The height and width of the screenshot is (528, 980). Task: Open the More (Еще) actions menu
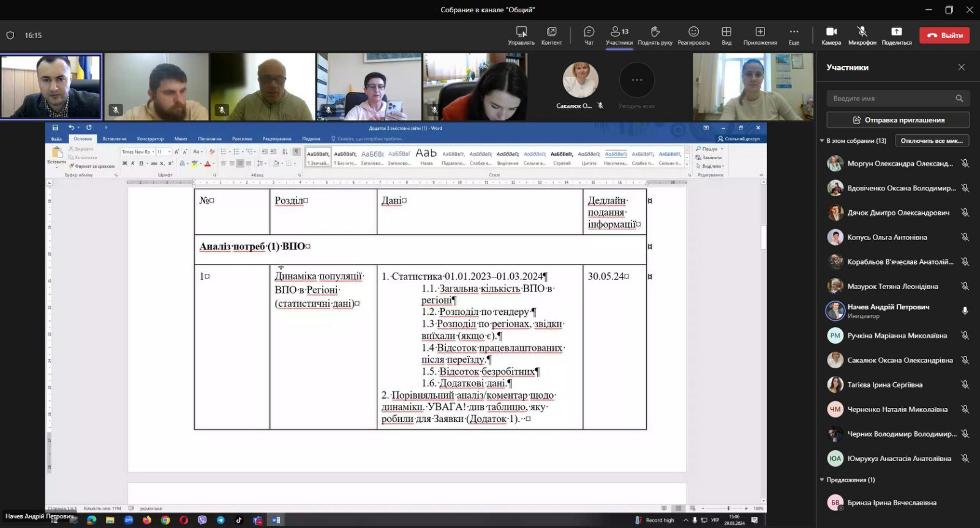pos(794,36)
